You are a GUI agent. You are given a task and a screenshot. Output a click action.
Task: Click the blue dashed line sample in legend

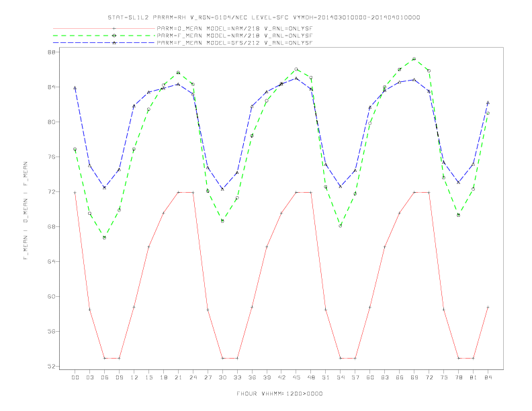104,43
